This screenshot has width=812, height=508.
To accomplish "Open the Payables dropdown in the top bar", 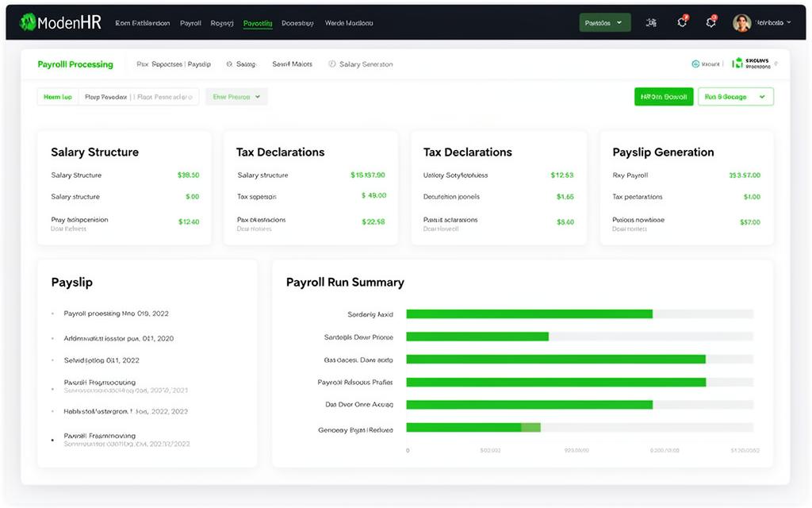I will [604, 22].
